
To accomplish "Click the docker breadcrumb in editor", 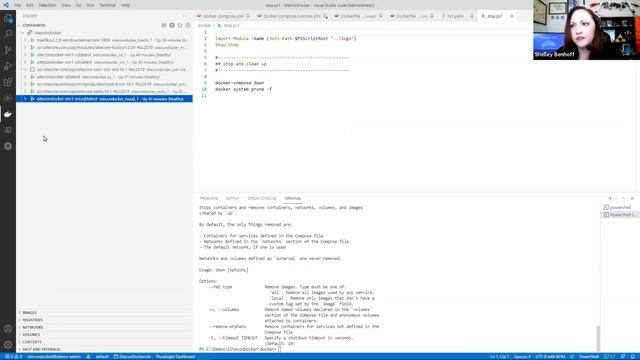I will coord(204,25).
